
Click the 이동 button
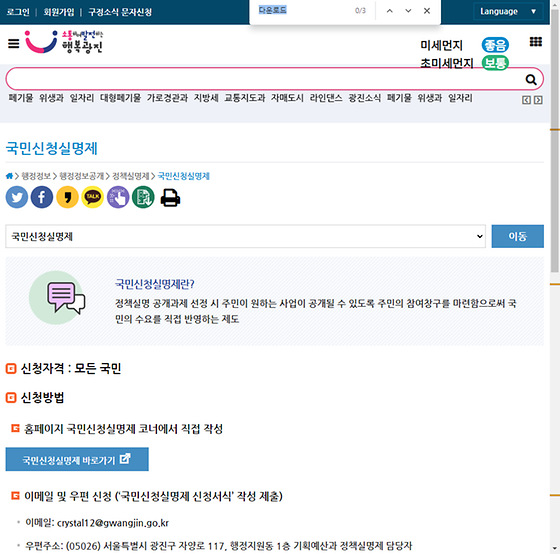point(518,236)
